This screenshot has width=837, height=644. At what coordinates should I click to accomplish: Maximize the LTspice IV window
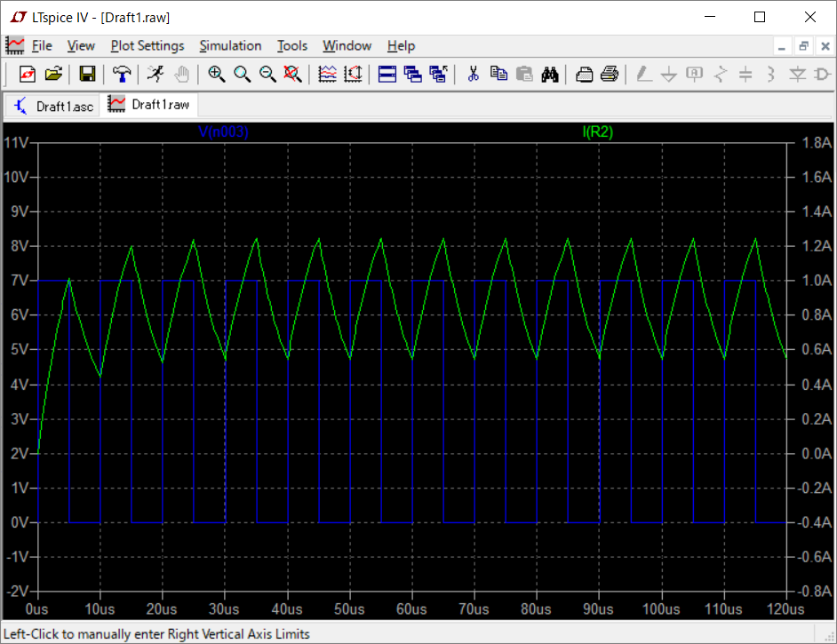coord(760,17)
